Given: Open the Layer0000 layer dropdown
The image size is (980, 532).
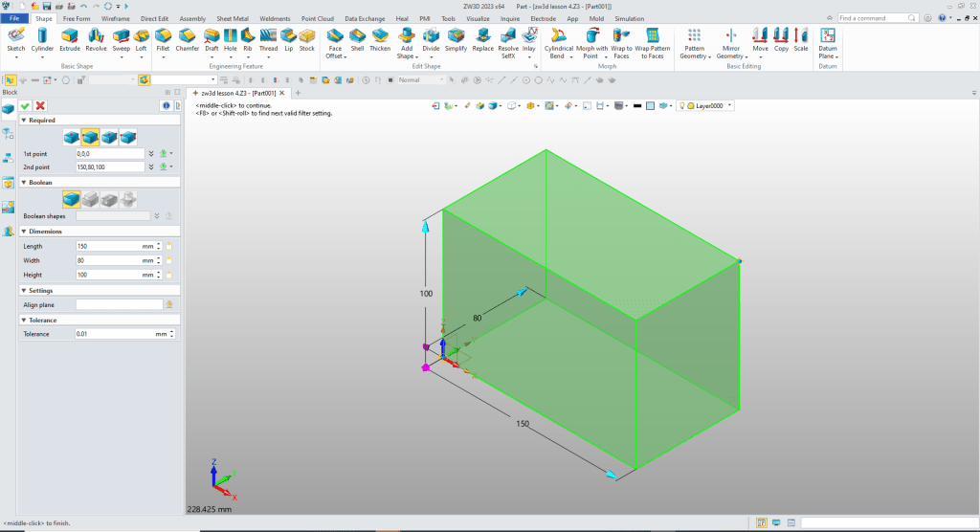Looking at the screenshot, I should tap(730, 106).
